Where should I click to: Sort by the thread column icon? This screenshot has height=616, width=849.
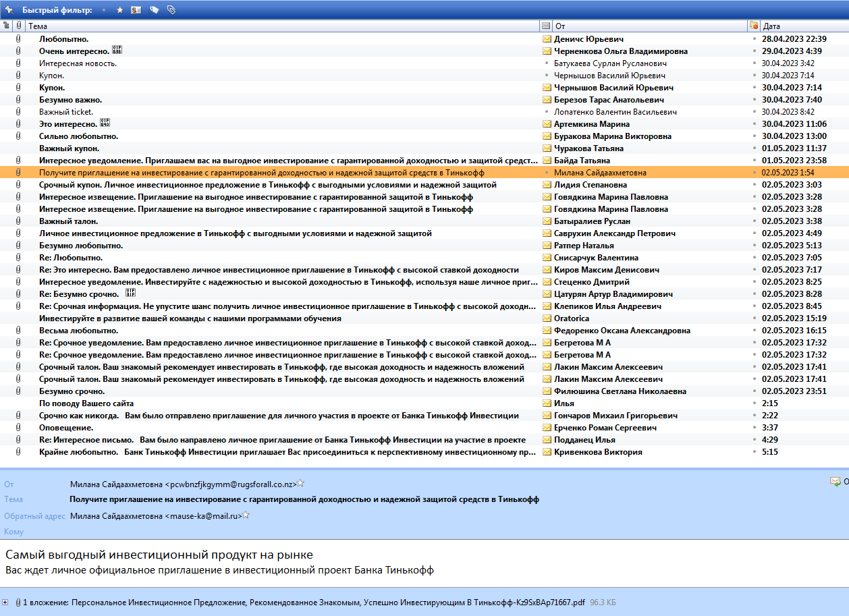tap(7, 26)
